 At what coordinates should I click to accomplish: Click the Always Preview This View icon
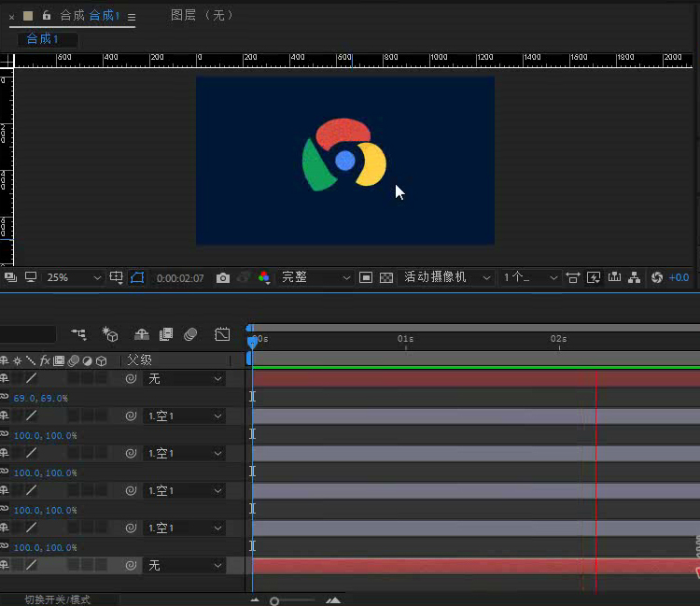click(10, 277)
